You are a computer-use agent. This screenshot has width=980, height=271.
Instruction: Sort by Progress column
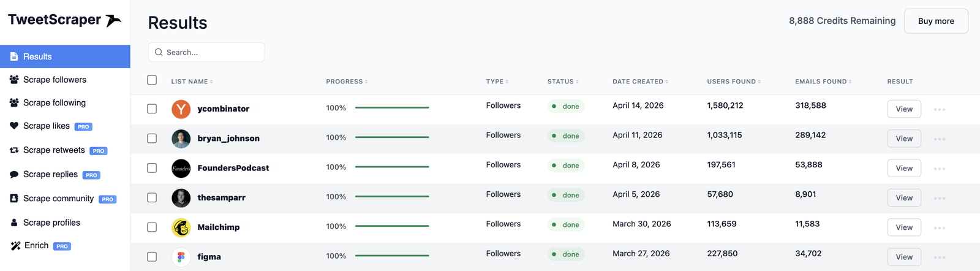[x=347, y=82]
